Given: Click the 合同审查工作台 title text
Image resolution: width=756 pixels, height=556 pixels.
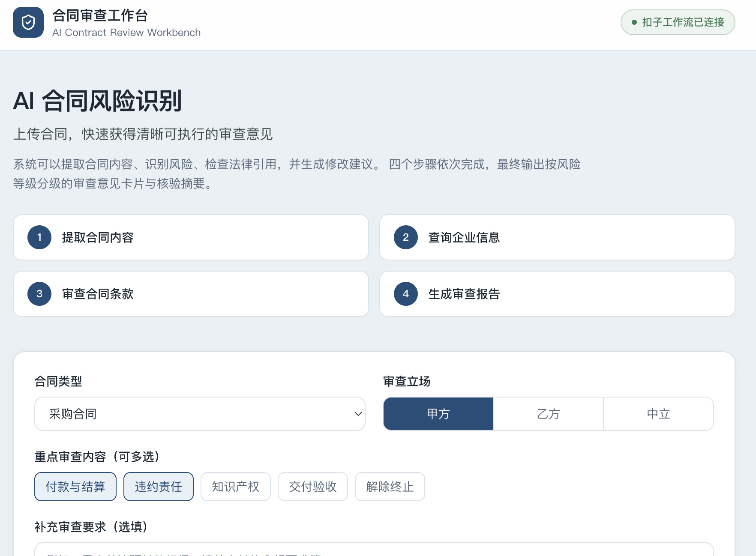Looking at the screenshot, I should click(x=100, y=15).
